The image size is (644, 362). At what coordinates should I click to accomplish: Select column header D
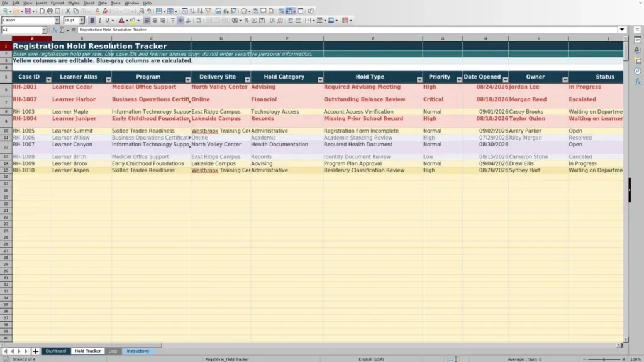click(x=221, y=38)
